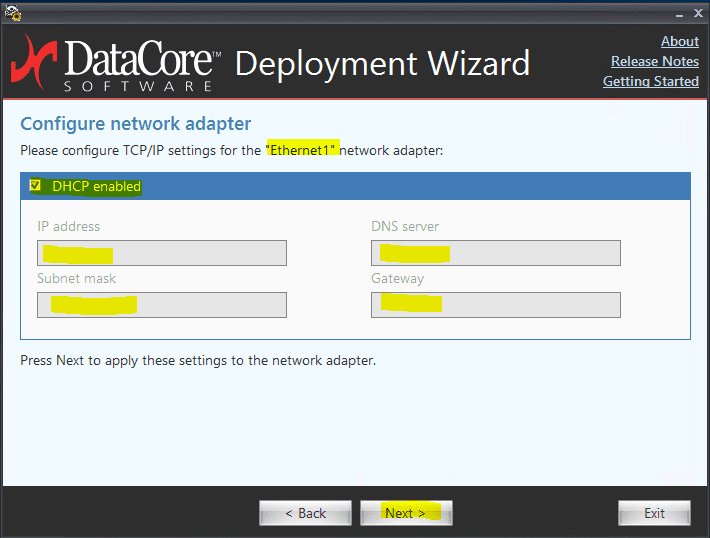Open the Getting Started link

click(x=650, y=81)
